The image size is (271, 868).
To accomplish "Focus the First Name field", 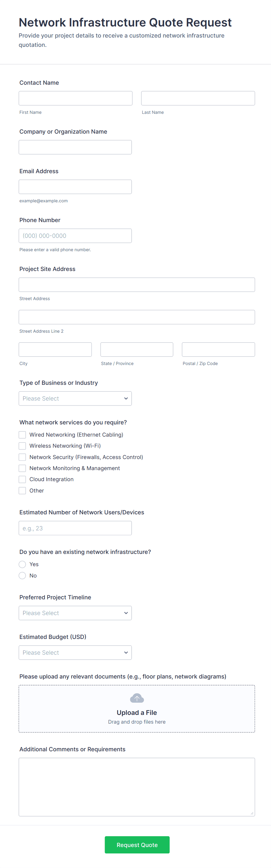I will pyautogui.click(x=75, y=98).
